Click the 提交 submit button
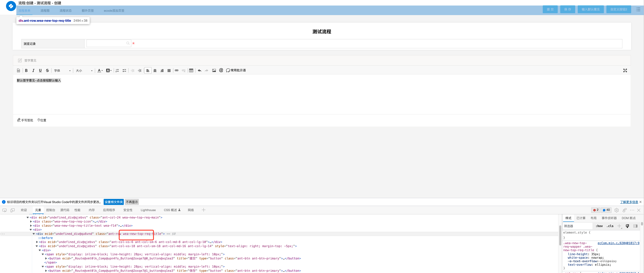This screenshot has width=644, height=273. (x=550, y=10)
